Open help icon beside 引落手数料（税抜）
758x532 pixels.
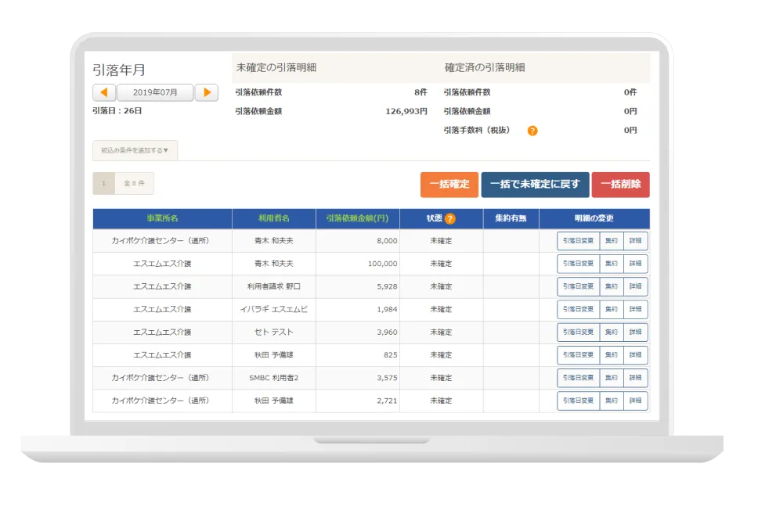532,131
